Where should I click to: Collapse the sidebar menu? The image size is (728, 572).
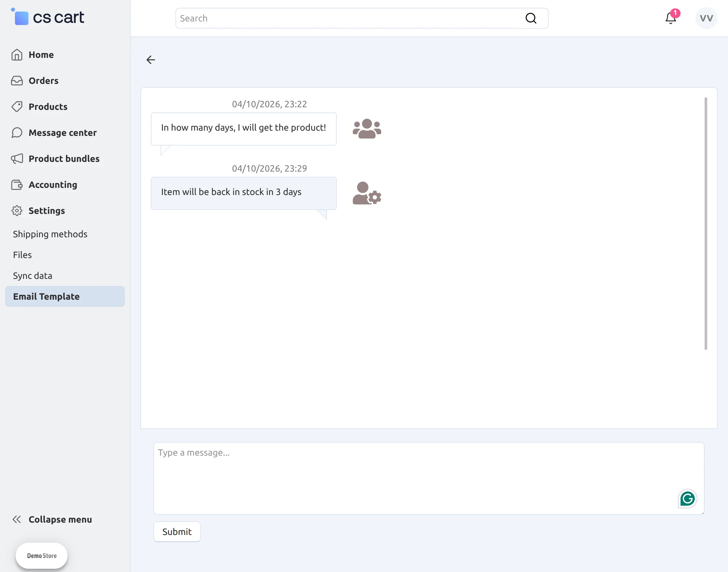click(52, 519)
